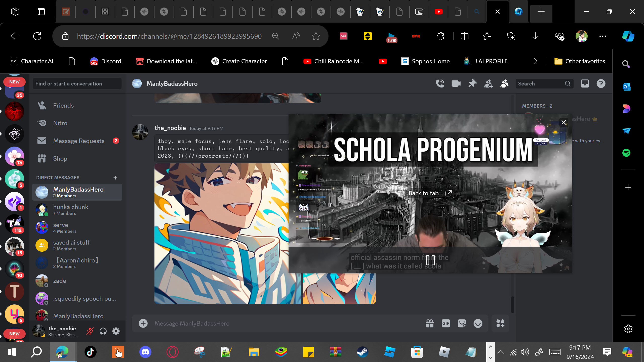The width and height of the screenshot is (644, 362).
Task: Toggle the member list icon
Action: point(504,83)
